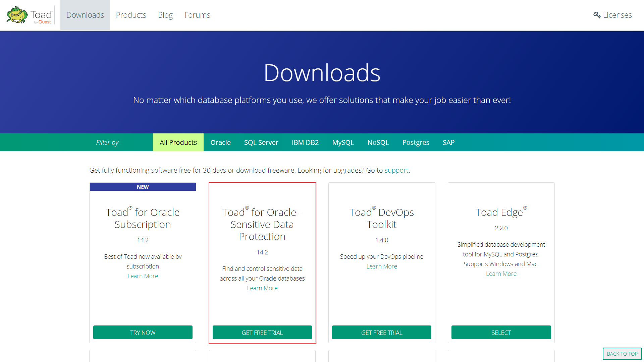
Task: Click the Toad for Oracle Subscription title
Action: (x=143, y=218)
